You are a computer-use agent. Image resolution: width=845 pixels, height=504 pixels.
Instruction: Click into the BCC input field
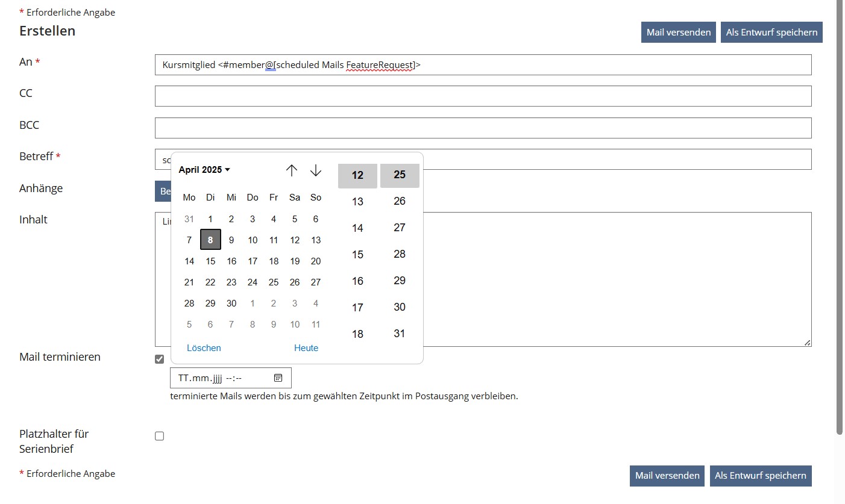pos(482,128)
